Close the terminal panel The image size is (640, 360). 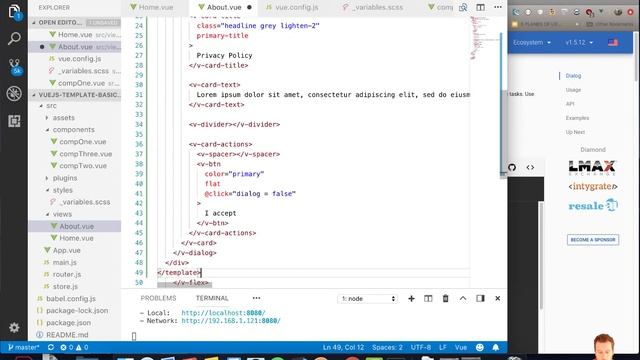click(x=498, y=298)
